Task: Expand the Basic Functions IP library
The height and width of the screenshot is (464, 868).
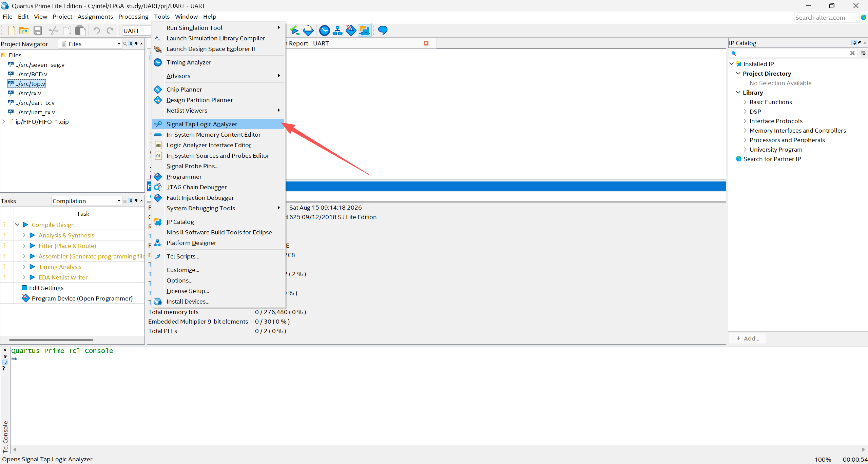Action: coord(745,102)
